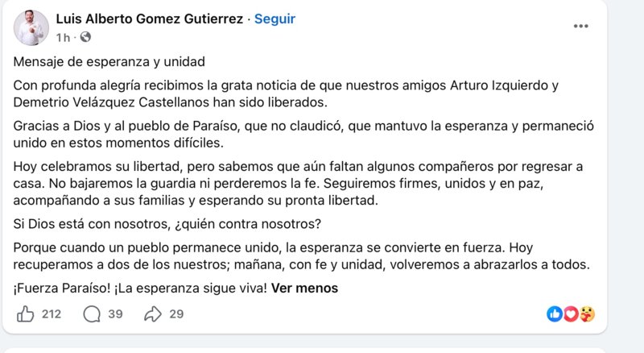Open the post's 1h timestamp

coord(63,38)
